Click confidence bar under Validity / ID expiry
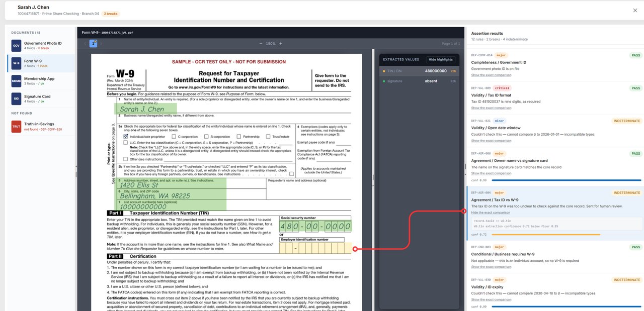The image size is (644, 311). 567,306
